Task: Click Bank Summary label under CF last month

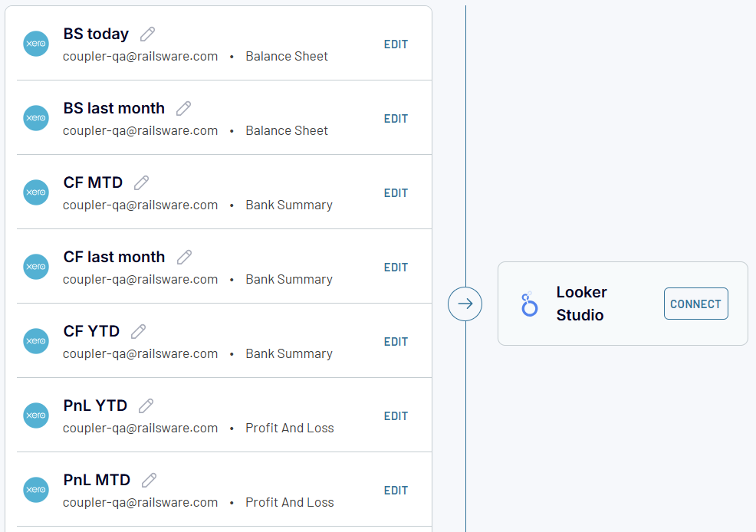Action: (289, 280)
